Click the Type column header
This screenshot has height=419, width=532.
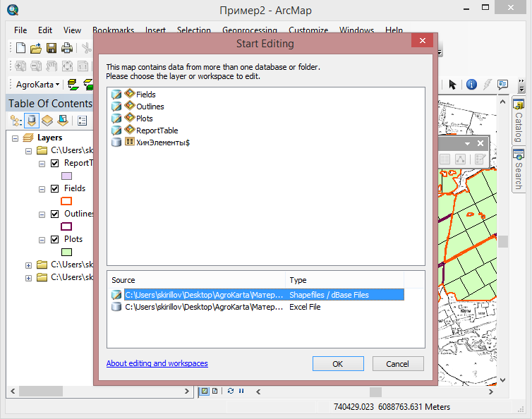pos(345,280)
